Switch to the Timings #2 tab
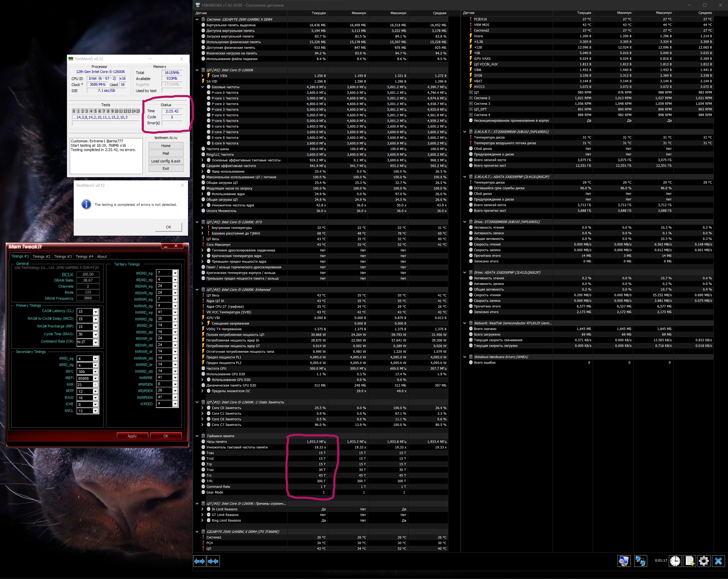Screen dimensions: 728x579 click(41, 257)
